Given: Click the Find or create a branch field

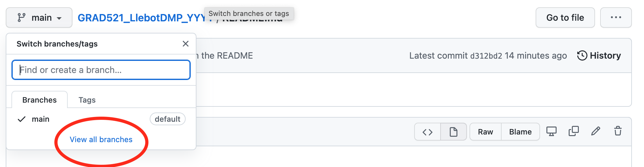Looking at the screenshot, I should point(101,70).
